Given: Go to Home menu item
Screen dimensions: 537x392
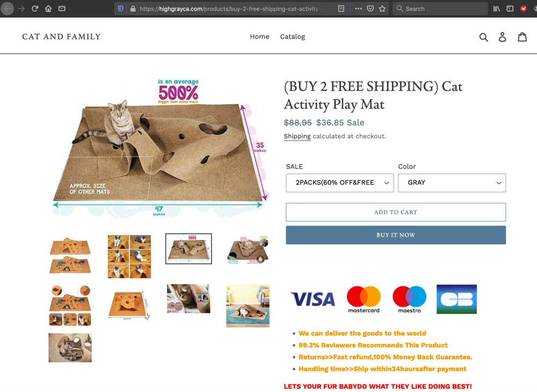Looking at the screenshot, I should [x=259, y=37].
